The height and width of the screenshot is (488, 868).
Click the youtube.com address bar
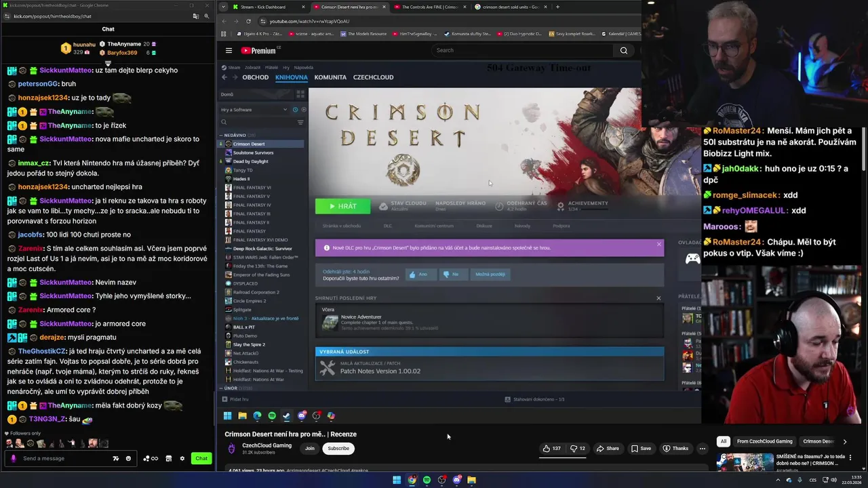[x=448, y=21]
